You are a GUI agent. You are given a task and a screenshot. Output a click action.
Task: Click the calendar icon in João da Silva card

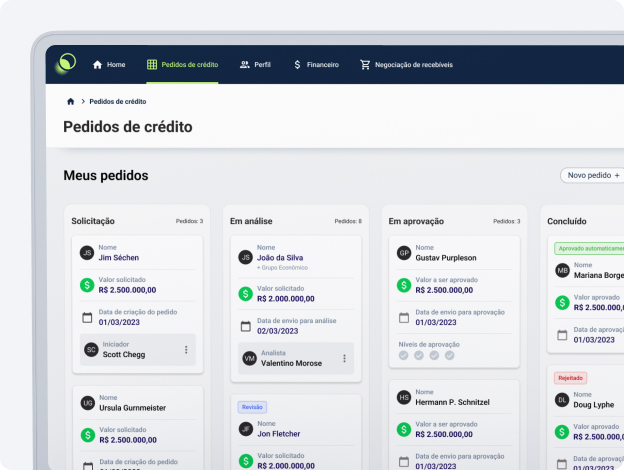tap(246, 326)
